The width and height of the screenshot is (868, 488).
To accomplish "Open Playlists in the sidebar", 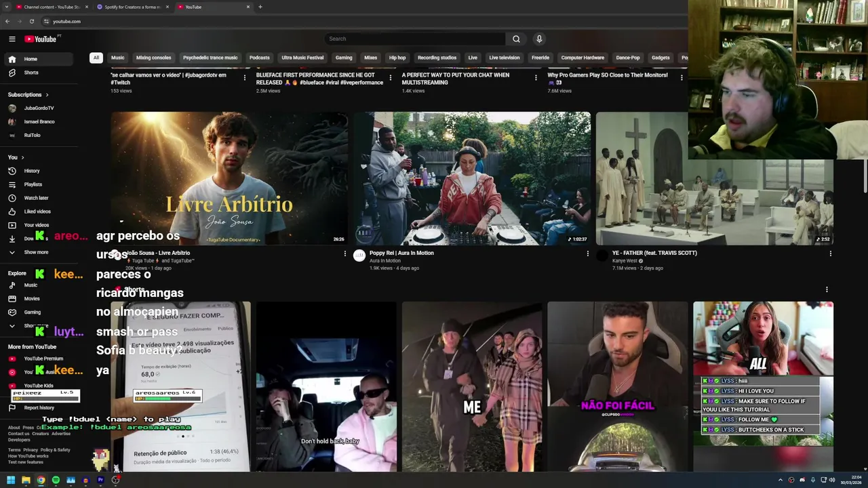I will coord(37,184).
